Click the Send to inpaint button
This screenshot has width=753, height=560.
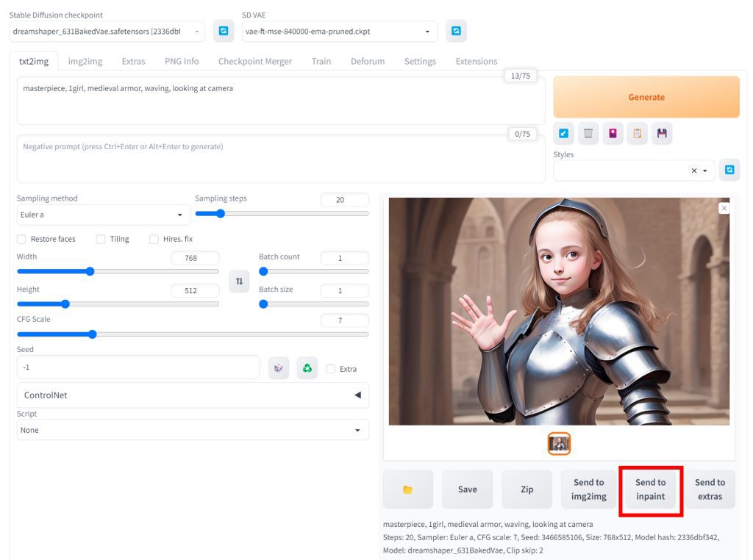click(x=650, y=489)
